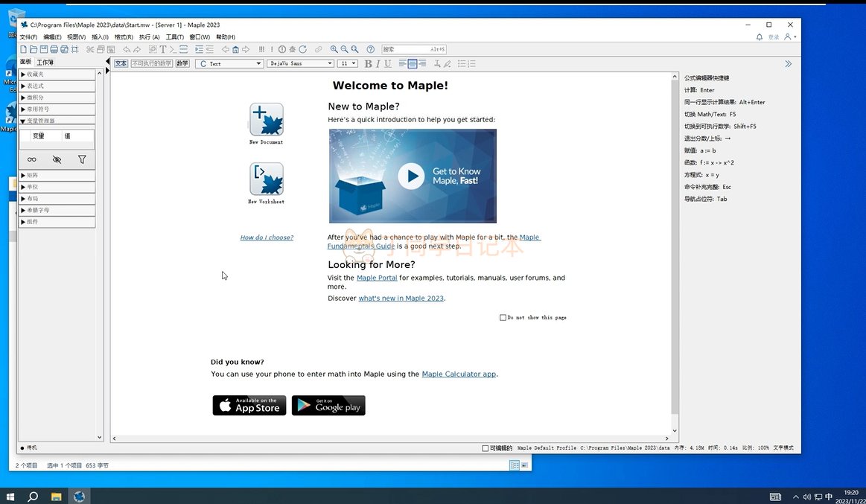Check the 'Do not show this page' box
Viewport: 866px width, 504px height.
503,318
